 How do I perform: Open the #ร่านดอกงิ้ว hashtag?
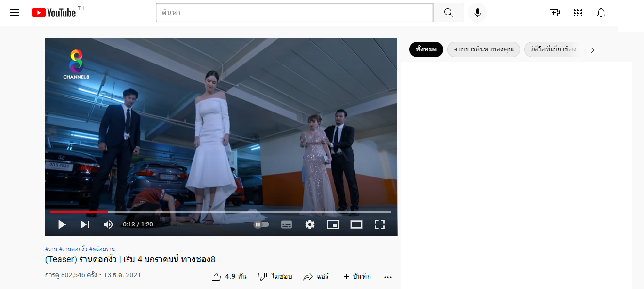(73, 249)
